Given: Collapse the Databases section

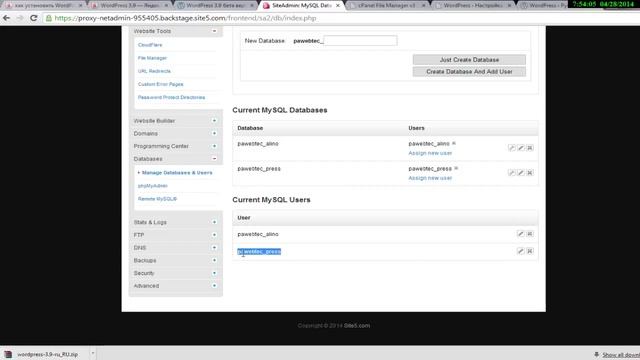Looking at the screenshot, I should tap(214, 159).
